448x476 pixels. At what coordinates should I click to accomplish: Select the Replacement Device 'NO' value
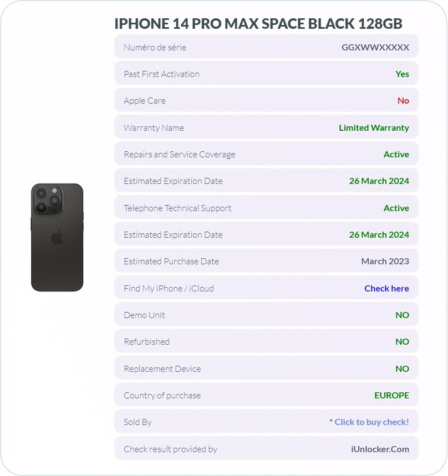(x=402, y=369)
